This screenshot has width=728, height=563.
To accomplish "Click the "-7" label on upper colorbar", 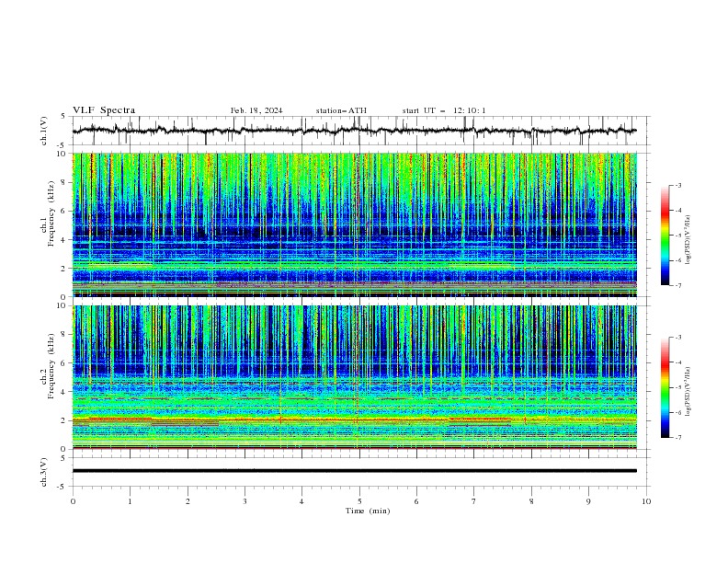I will pyautogui.click(x=677, y=285).
